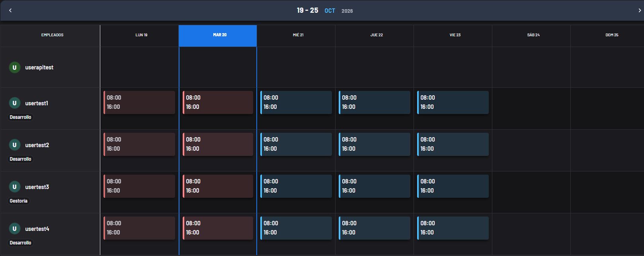The width and height of the screenshot is (644, 256).
Task: Select the JUE 22 day column header
Action: (375, 36)
